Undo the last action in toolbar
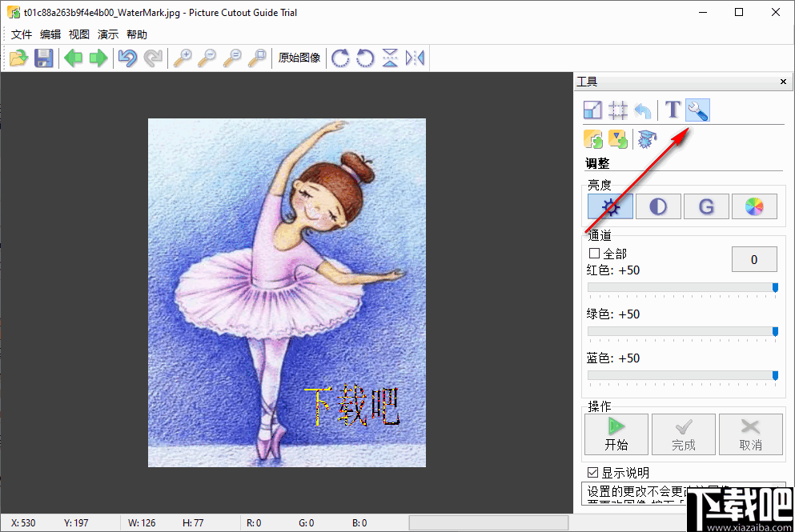Viewport: 795px width, 532px height. (x=128, y=58)
